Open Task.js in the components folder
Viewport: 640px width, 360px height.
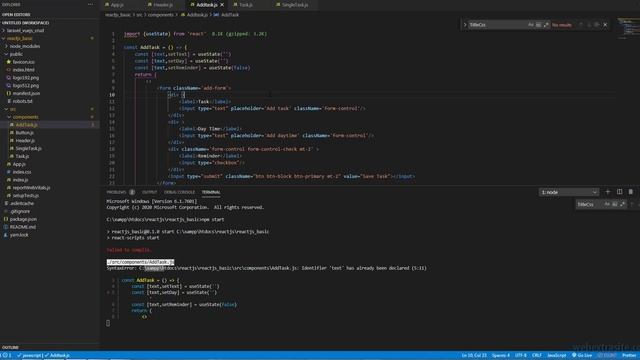pyautogui.click(x=22, y=156)
